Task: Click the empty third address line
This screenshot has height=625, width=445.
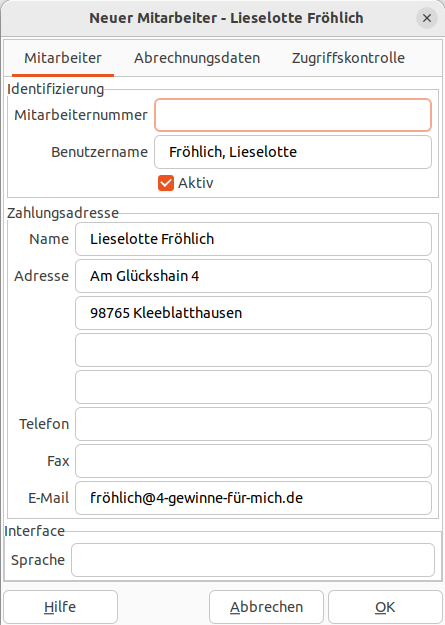Action: [253, 350]
